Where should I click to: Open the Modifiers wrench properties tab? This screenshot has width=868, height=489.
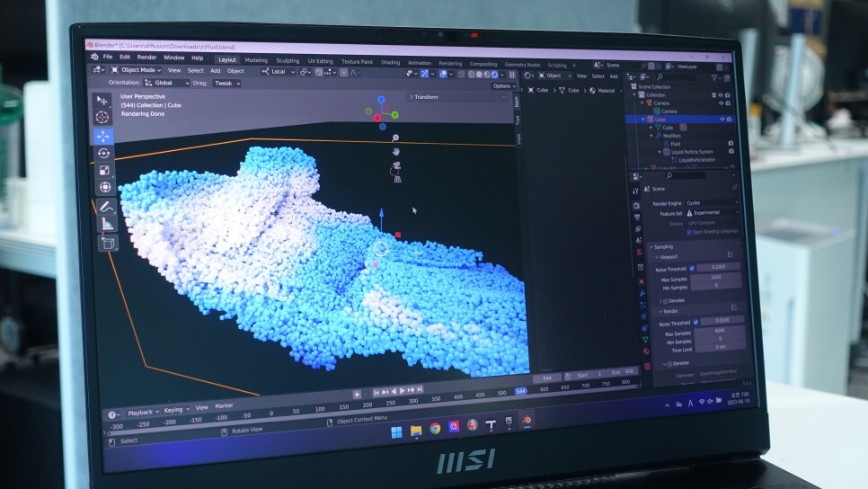click(642, 294)
